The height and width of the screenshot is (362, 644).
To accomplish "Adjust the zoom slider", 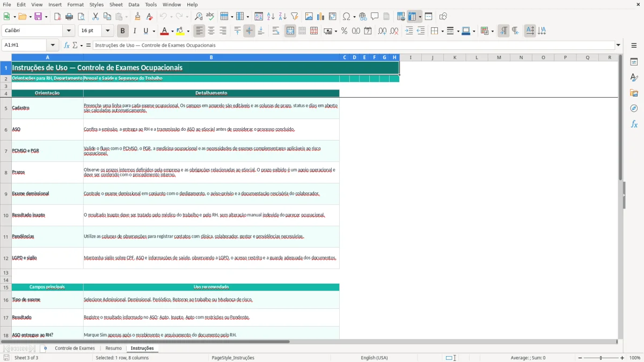I will pyautogui.click(x=601, y=358).
